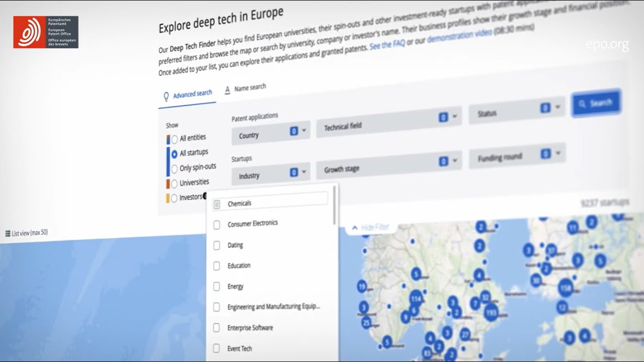The image size is (644, 362).
Task: Enable the Energy filter checkbox
Action: tap(217, 287)
